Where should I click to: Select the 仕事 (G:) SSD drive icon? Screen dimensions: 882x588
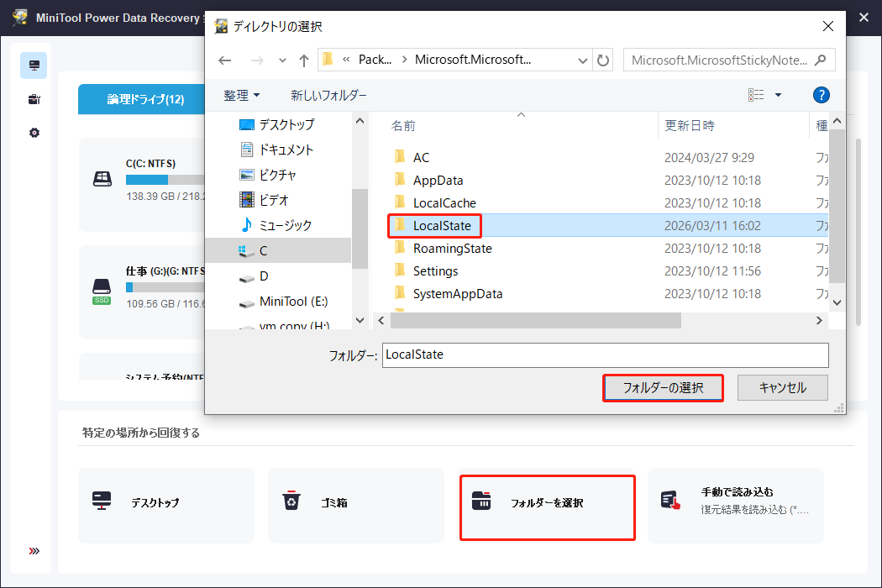pyautogui.click(x=102, y=291)
